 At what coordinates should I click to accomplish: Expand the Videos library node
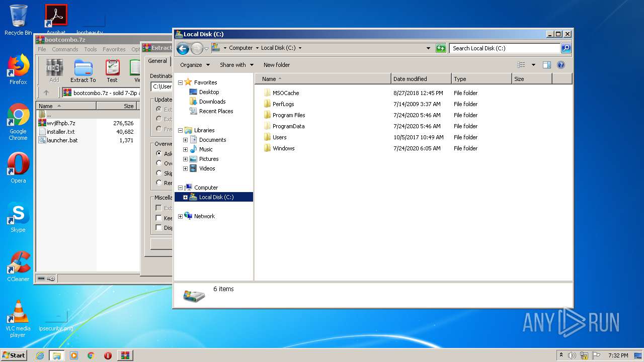[185, 168]
